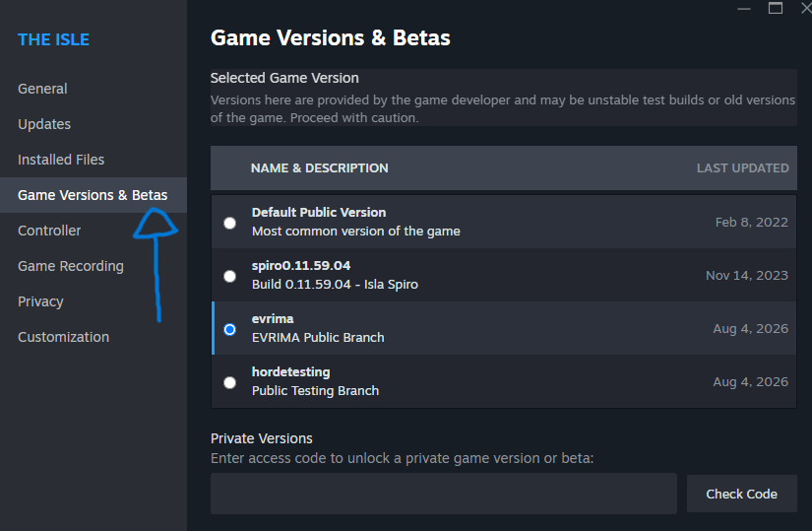Select the spiro0.11.59.04 radio button
The image size is (812, 531).
point(230,277)
